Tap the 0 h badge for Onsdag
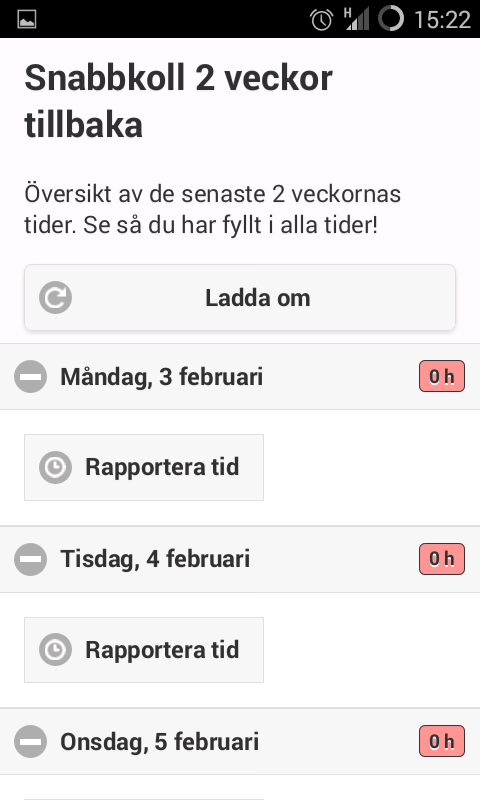 [x=442, y=741]
